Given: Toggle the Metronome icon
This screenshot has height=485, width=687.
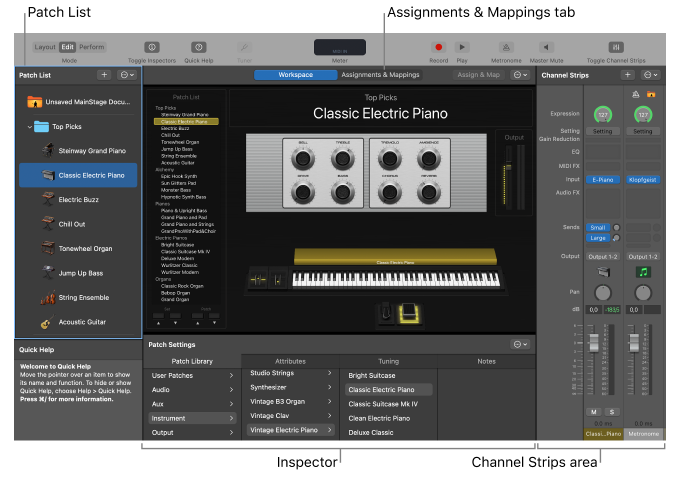Looking at the screenshot, I should click(x=506, y=47).
